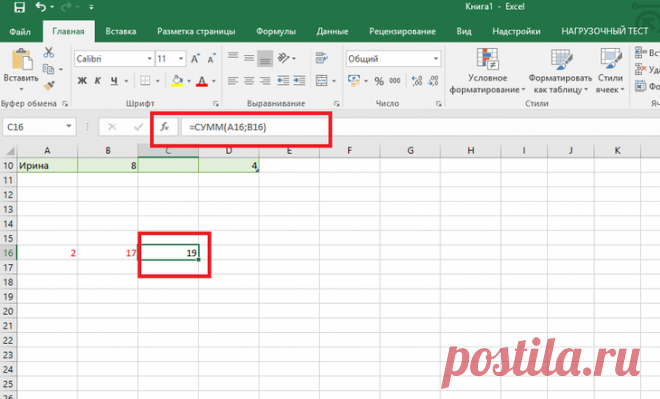The width and height of the screenshot is (660, 399).
Task: Click the Cancel X formula button
Action: [x=112, y=127]
